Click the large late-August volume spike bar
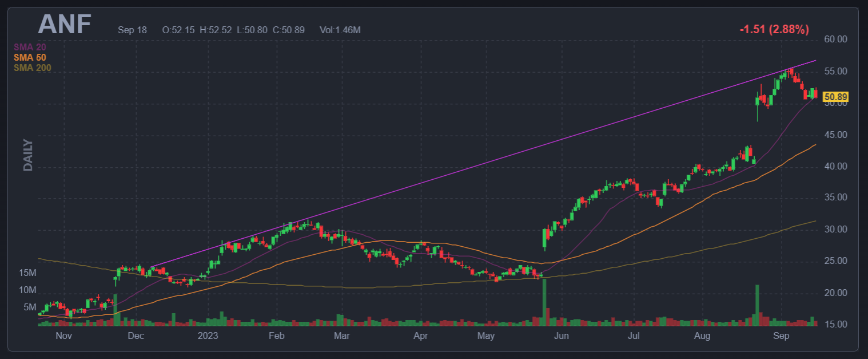 [x=758, y=305]
